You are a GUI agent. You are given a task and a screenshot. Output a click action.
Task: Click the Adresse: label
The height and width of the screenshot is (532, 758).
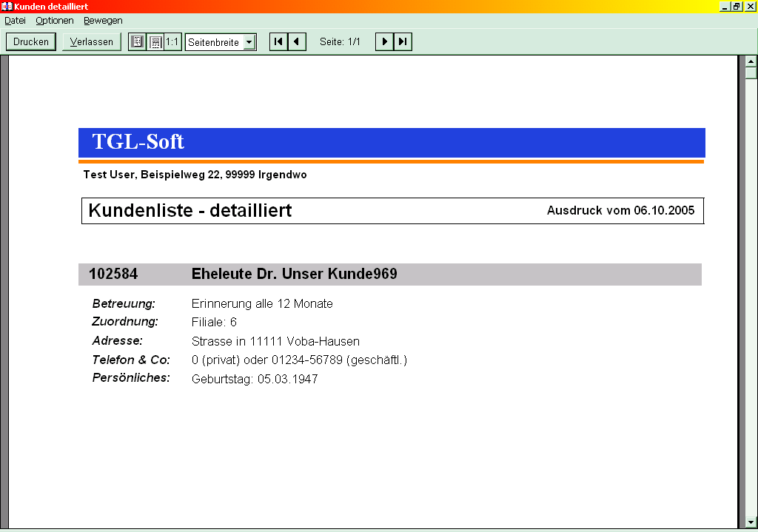(118, 340)
